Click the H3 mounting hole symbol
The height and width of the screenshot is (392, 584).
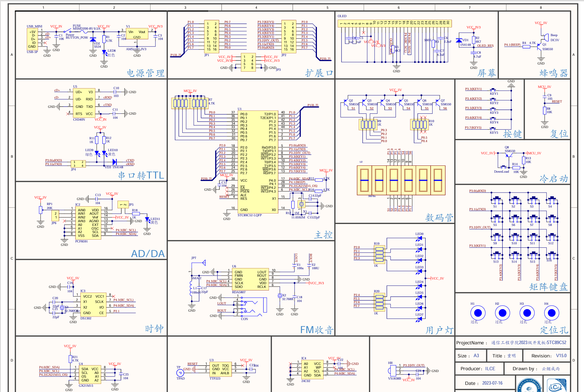527,313
